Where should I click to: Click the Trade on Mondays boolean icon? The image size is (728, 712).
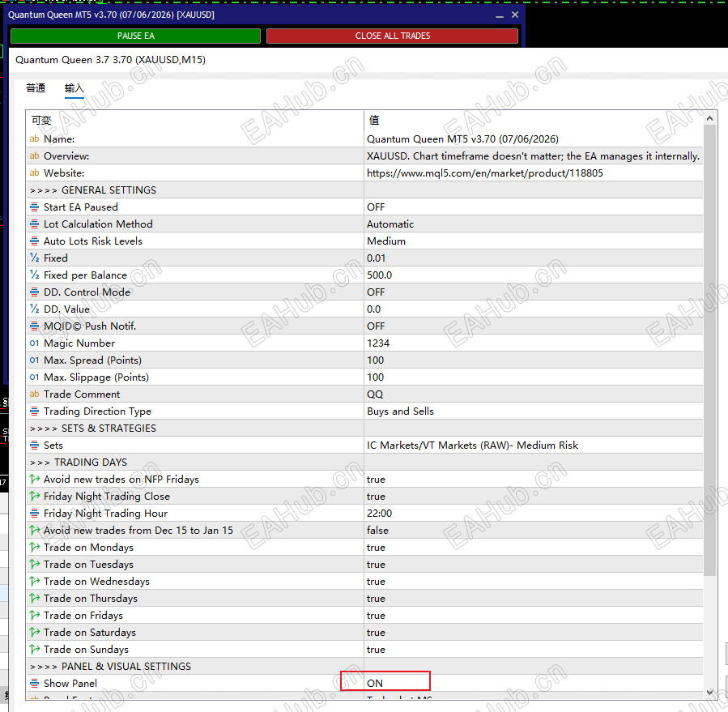[x=34, y=547]
